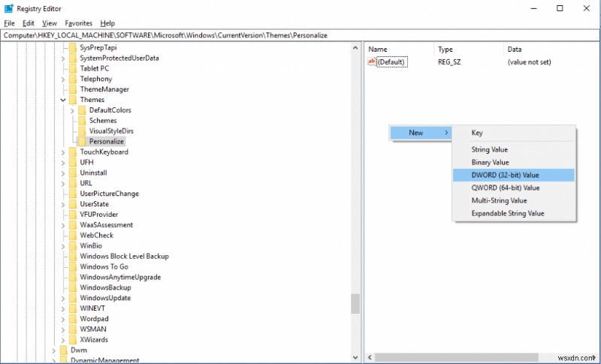This screenshot has height=364, width=601.
Task: Click the WINEVT folder icon
Action: coord(73,308)
